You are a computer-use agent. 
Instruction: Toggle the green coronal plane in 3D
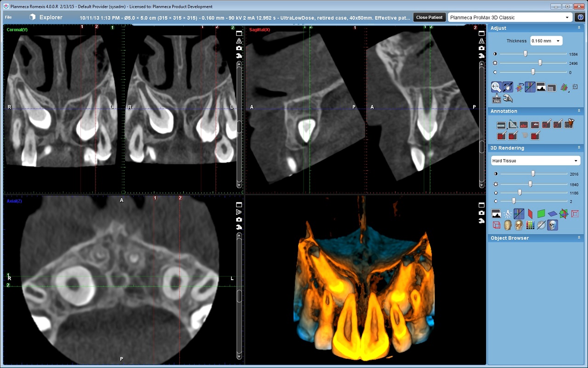[x=541, y=213]
